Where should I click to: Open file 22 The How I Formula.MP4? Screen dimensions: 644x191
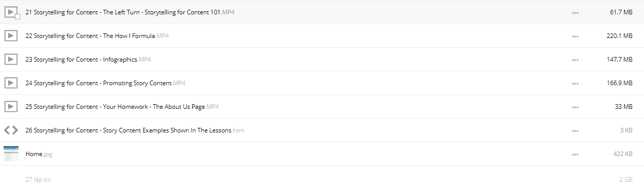point(97,36)
